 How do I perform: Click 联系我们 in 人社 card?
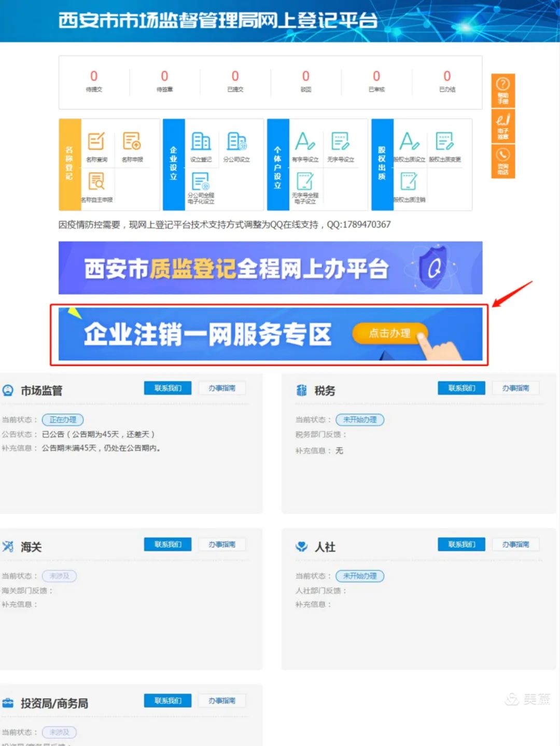coord(461,544)
